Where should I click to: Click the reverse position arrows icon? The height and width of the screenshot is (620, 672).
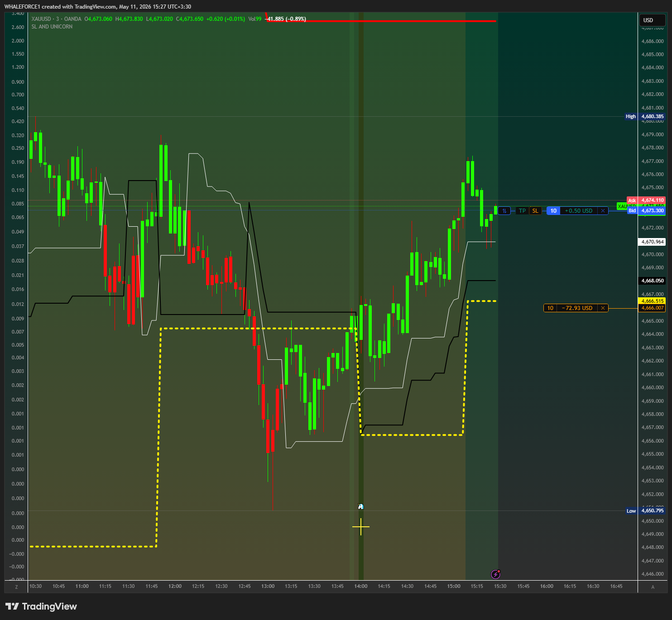(504, 211)
